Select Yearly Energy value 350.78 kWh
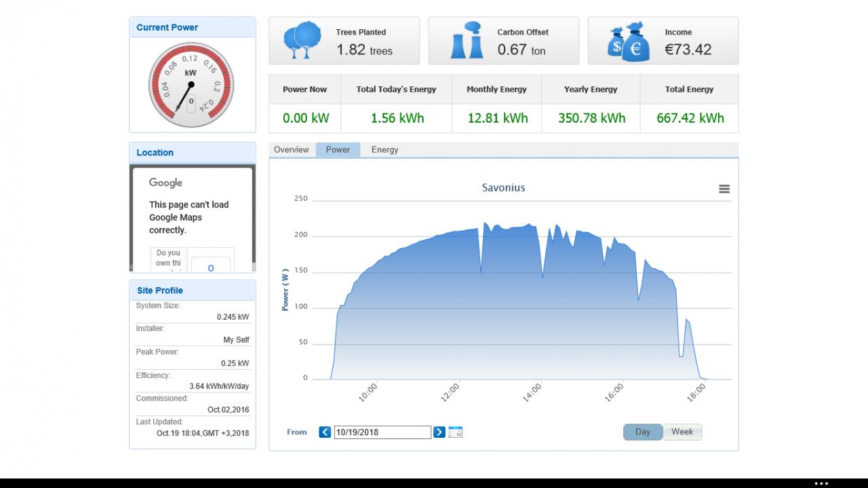The image size is (868, 488). [592, 118]
